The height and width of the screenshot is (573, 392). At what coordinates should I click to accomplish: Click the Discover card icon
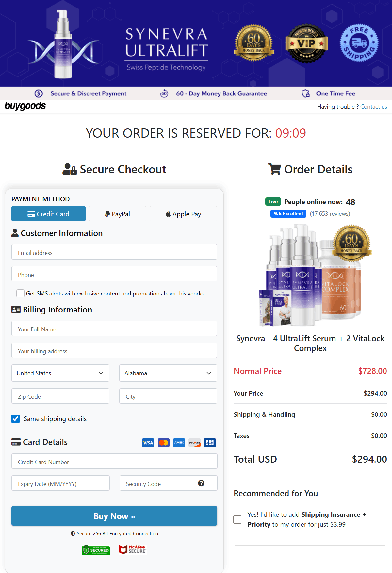click(194, 442)
